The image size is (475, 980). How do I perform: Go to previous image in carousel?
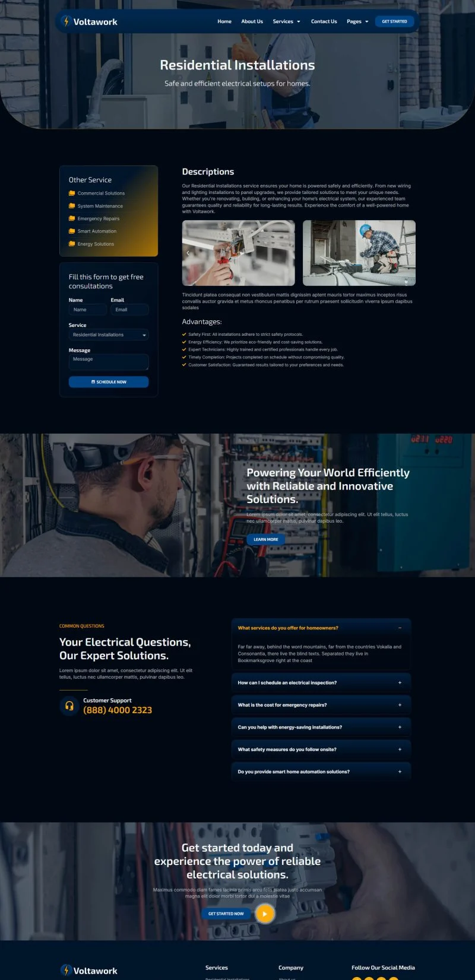188,253
